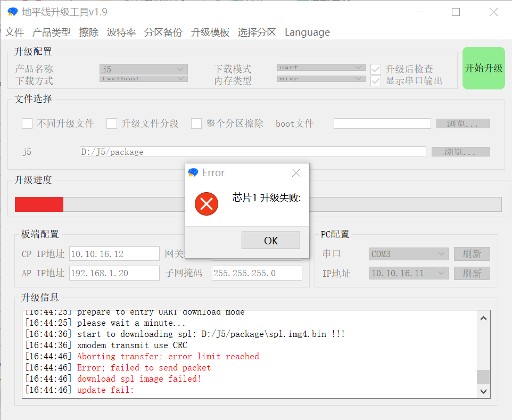The image size is (512, 420).
Task: Toggle 升级后检查 checkbox
Action: pyautogui.click(x=376, y=69)
